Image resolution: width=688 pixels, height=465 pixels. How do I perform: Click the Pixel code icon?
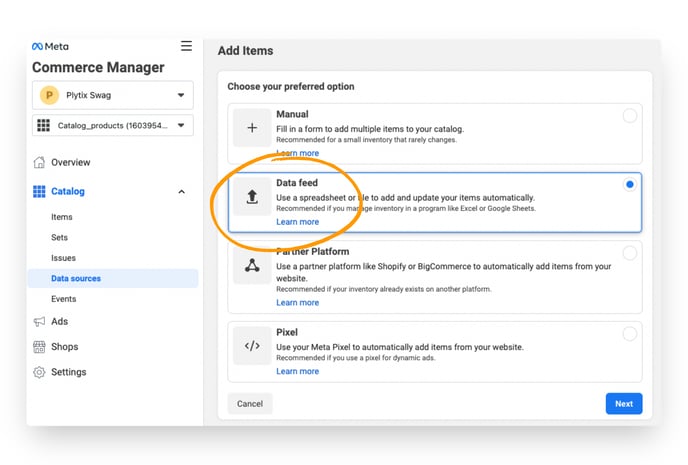252,346
